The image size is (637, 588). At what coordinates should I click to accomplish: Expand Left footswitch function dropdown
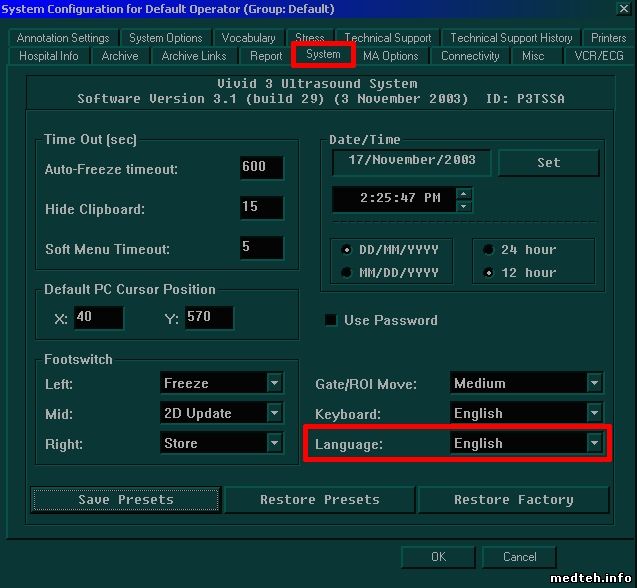[x=274, y=383]
